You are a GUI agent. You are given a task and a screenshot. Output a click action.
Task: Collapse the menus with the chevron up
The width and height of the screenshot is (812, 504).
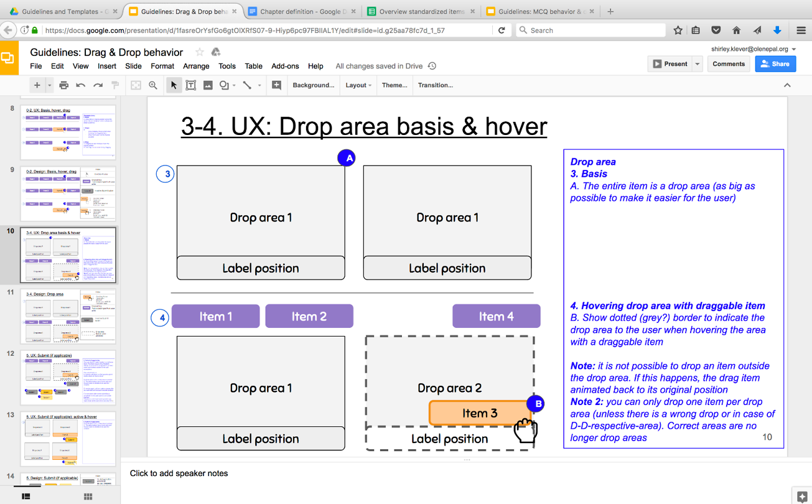(x=787, y=85)
